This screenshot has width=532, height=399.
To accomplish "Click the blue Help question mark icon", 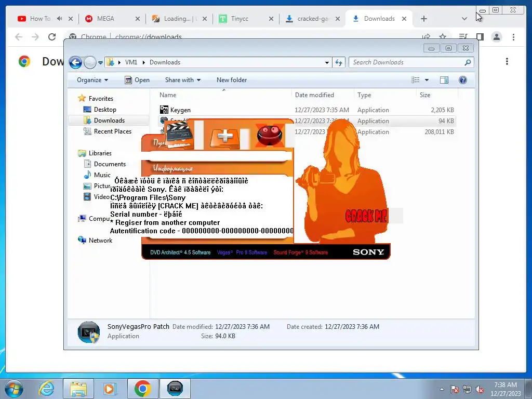I will [463, 80].
